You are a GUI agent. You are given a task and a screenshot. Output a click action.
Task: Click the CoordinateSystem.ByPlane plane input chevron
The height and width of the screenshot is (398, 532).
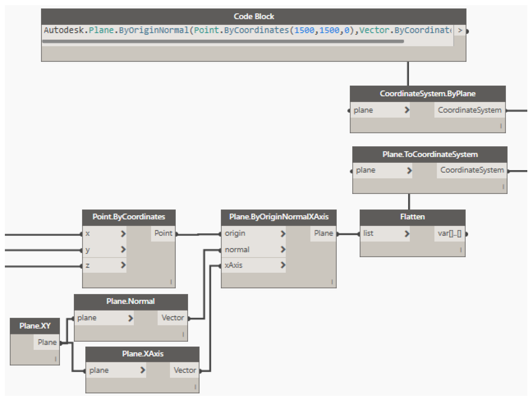[407, 110]
